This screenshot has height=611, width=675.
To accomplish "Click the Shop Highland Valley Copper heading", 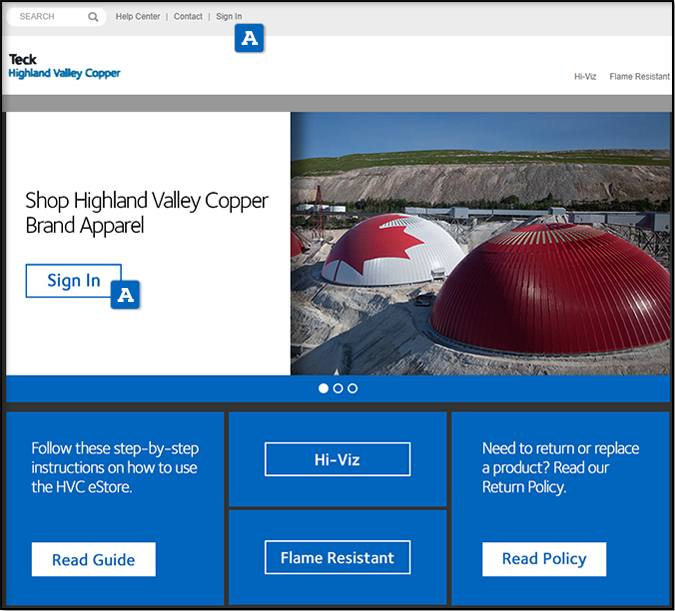I will (147, 212).
